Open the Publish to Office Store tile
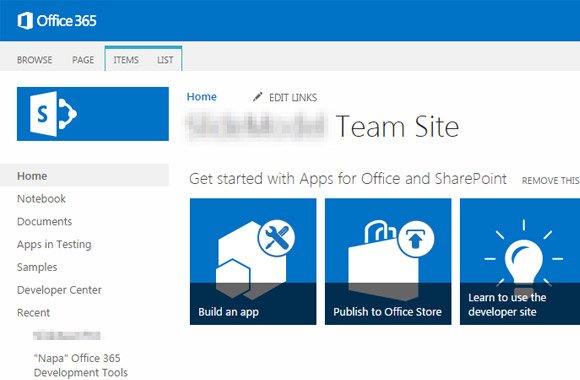Viewport: 580px width, 380px height. click(388, 262)
